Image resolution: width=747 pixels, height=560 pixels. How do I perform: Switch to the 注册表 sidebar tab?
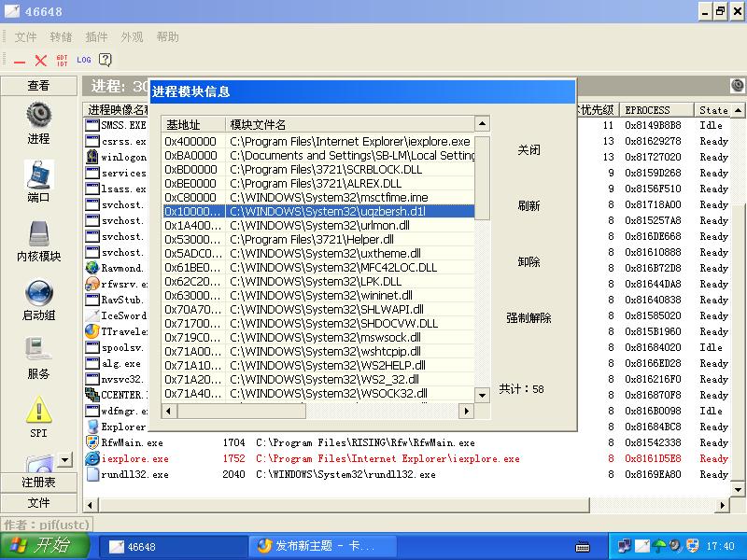(x=38, y=483)
